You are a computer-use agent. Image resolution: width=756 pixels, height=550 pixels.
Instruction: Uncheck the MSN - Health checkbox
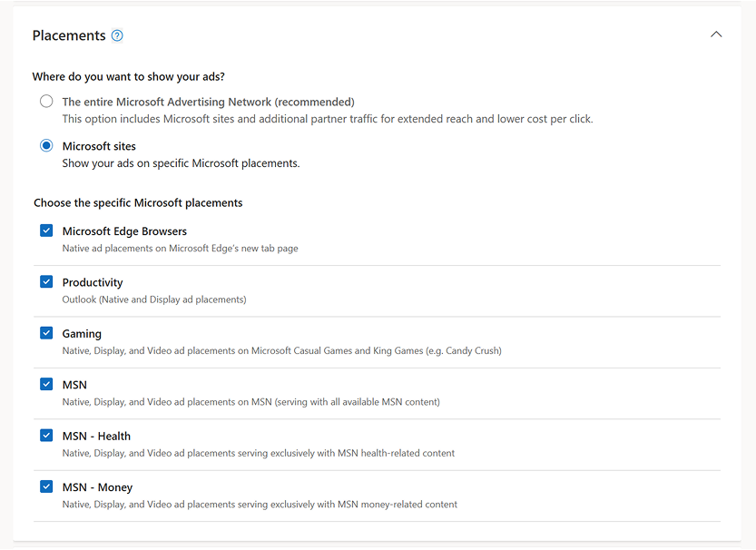tap(46, 435)
